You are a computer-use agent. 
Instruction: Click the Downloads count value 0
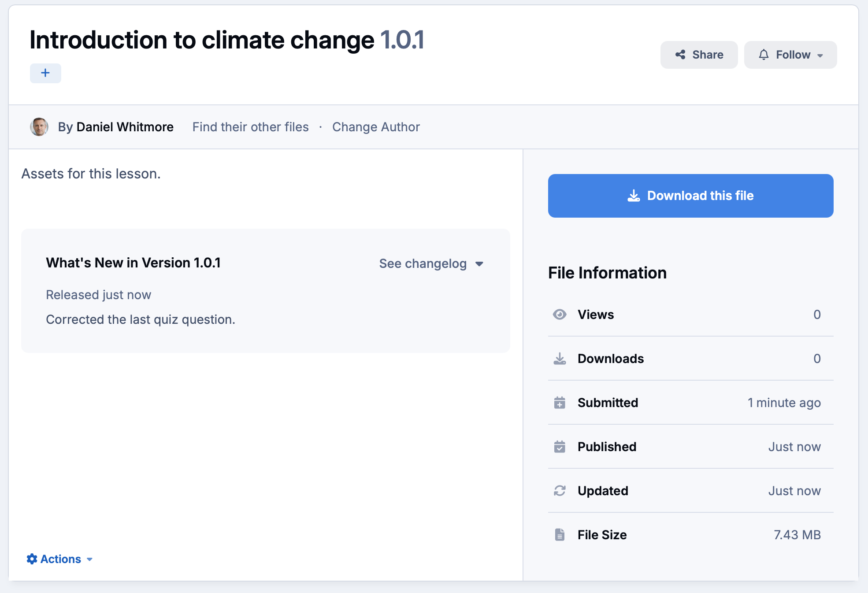click(817, 359)
